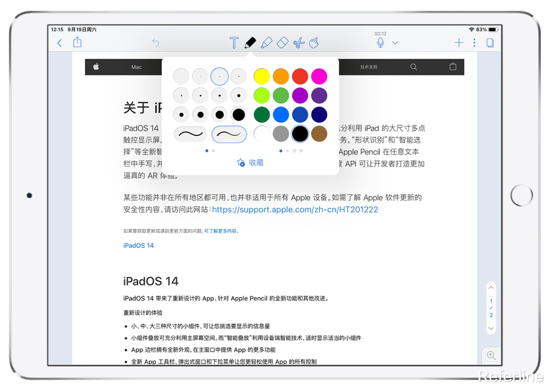Select the magenta color swatch
Screen dimensions: 551x392
tap(319, 76)
